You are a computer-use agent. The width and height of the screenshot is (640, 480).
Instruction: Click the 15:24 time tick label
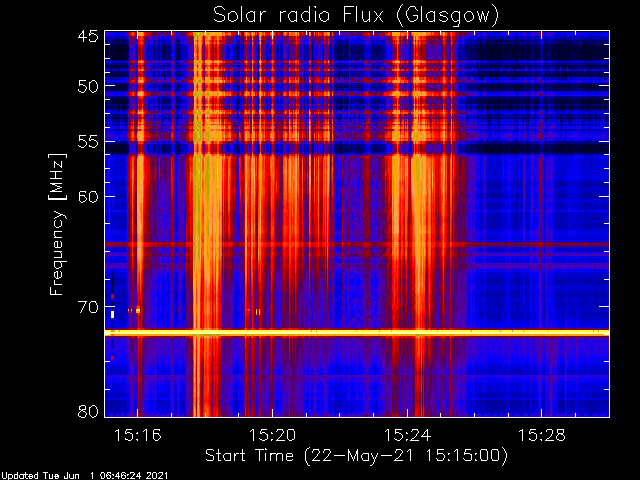[407, 436]
